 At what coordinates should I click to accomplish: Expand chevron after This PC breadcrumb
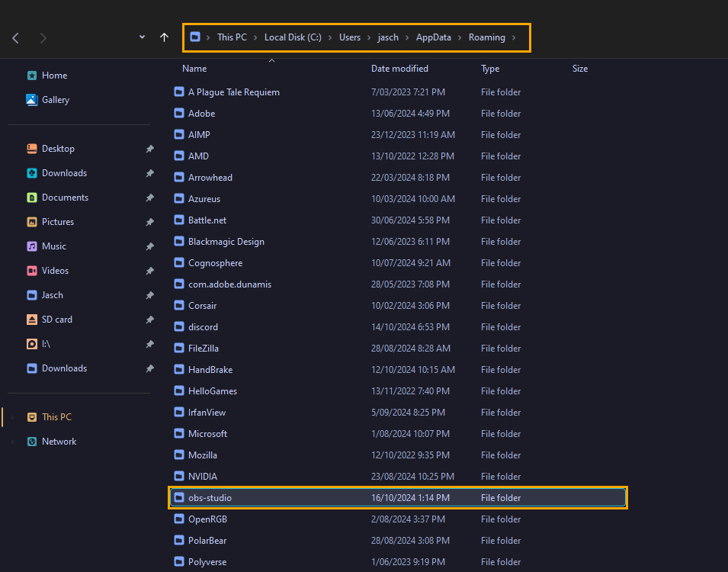(255, 37)
